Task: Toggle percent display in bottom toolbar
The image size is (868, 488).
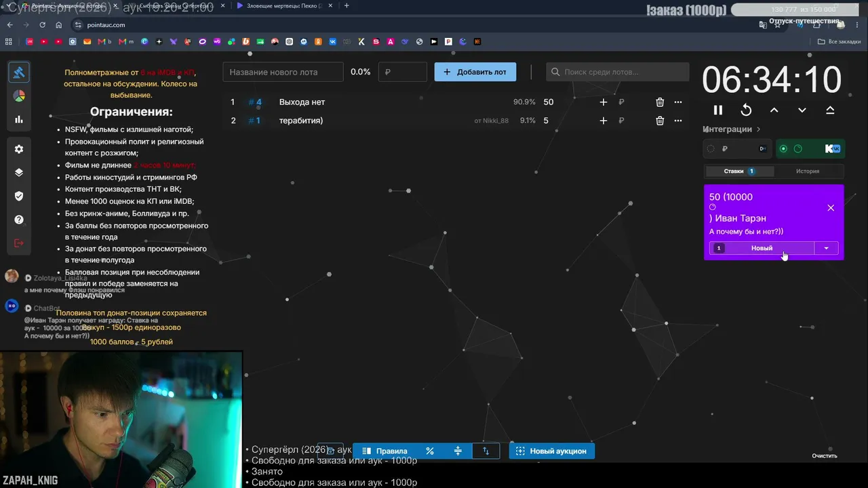Action: tap(430, 451)
